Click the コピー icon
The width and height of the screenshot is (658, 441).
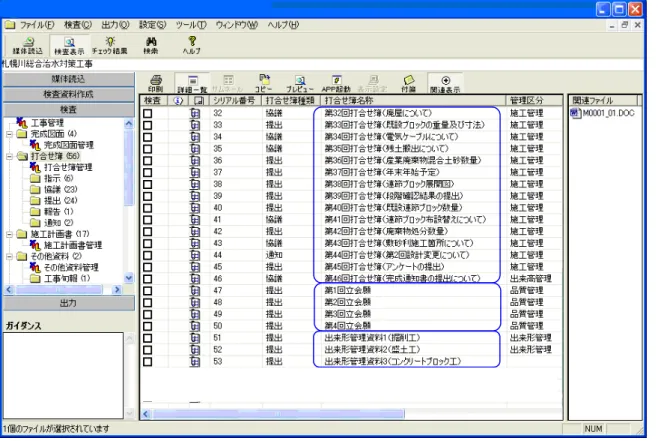click(264, 83)
